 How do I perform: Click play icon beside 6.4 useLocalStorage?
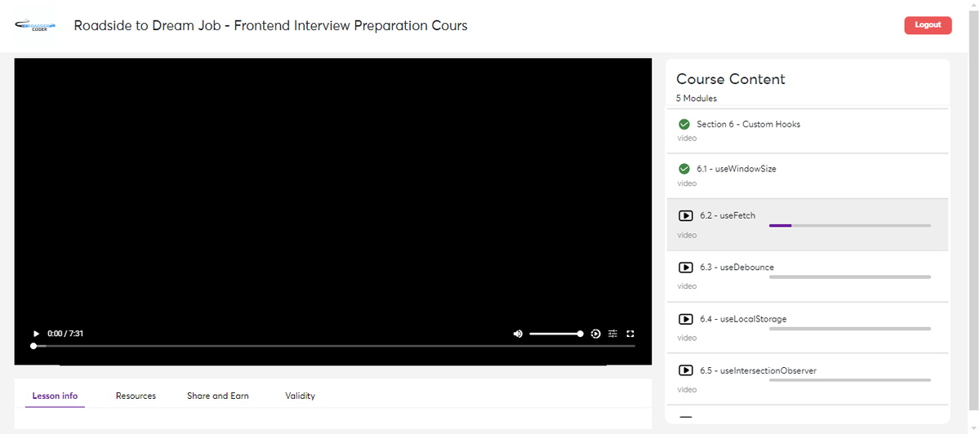686,318
